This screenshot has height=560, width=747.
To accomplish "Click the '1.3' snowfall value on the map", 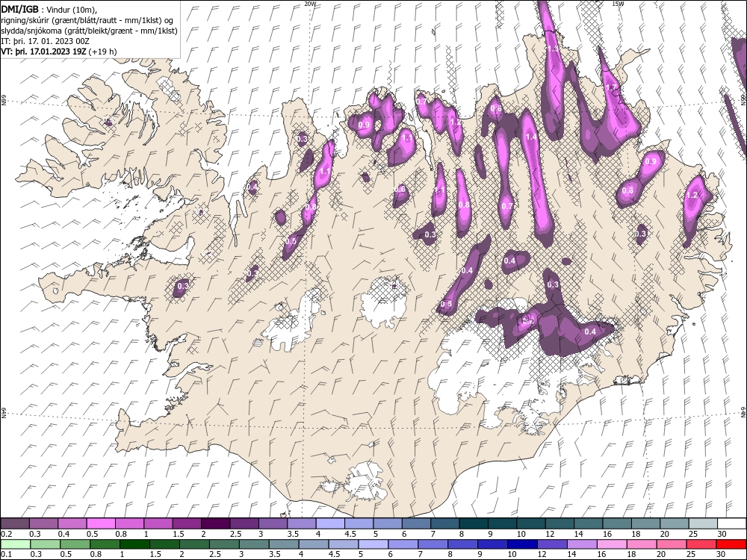I will click(553, 49).
